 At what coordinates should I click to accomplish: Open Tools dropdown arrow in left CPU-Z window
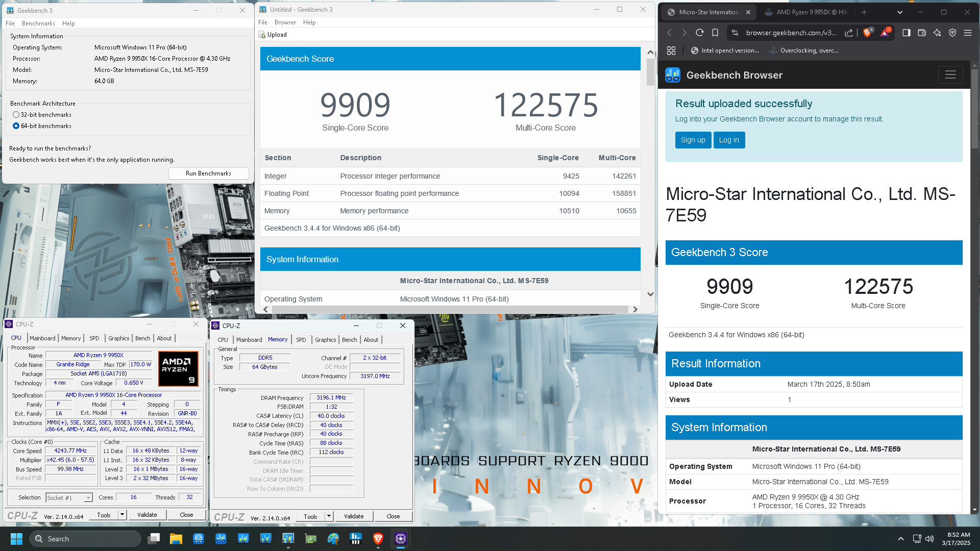pyautogui.click(x=122, y=515)
